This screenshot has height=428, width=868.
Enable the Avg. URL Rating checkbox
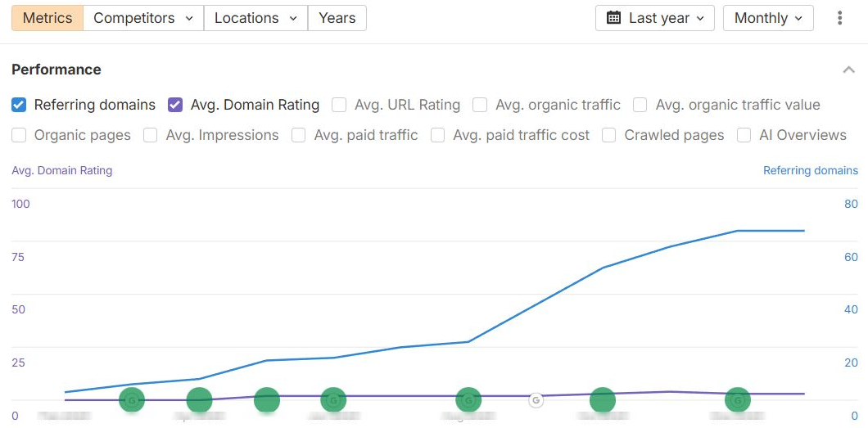coord(339,105)
